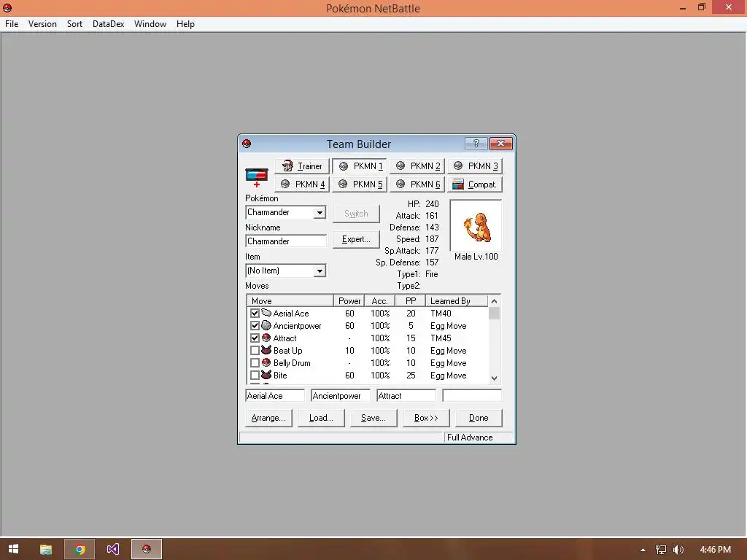This screenshot has width=747, height=560.
Task: Check the Belly Drum move checkbox
Action: tap(255, 362)
